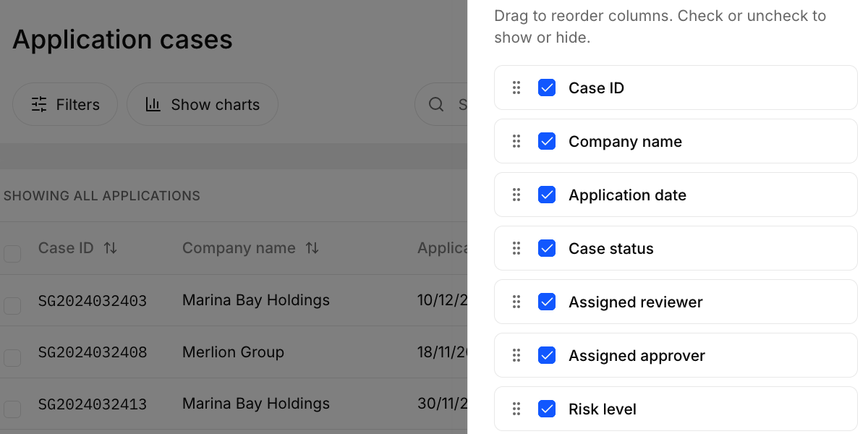Click Case ID SG2024032413 in the table
This screenshot has height=434, width=868.
(x=93, y=404)
